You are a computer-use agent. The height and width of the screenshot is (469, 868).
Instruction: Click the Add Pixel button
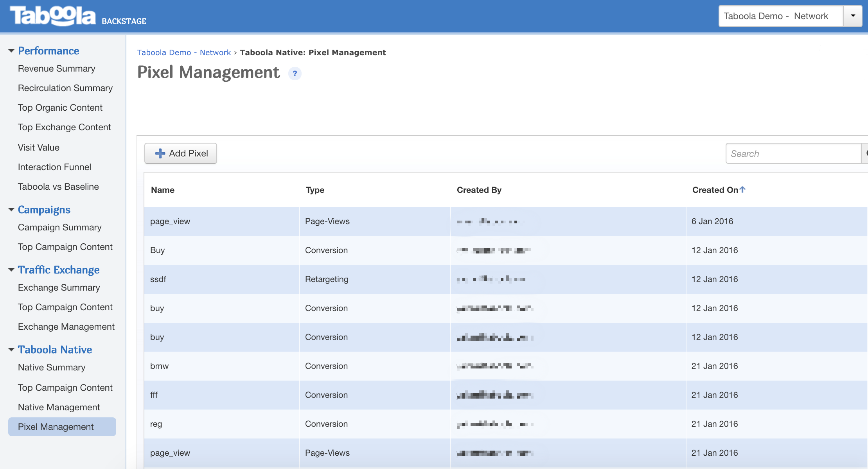point(181,153)
